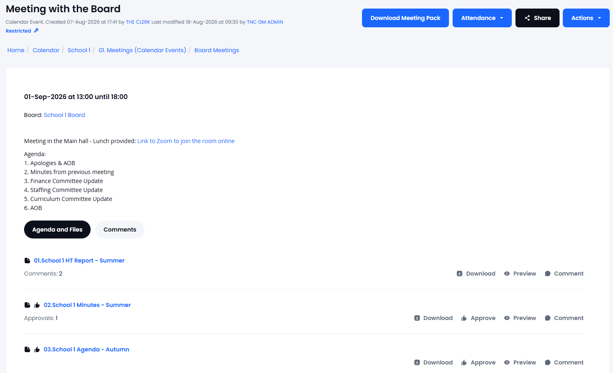The width and height of the screenshot is (613, 373).
Task: Approve the 02.School 1 Minutes file
Action: pyautogui.click(x=478, y=318)
